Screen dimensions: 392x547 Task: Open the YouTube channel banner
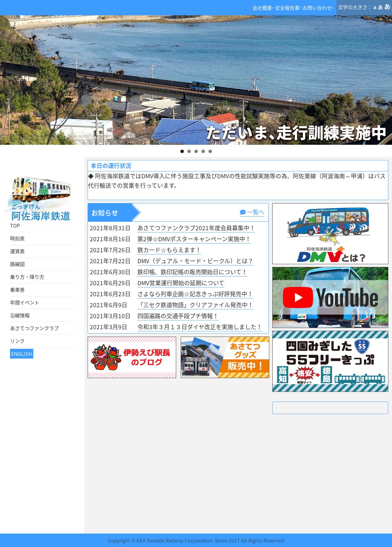tap(330, 297)
